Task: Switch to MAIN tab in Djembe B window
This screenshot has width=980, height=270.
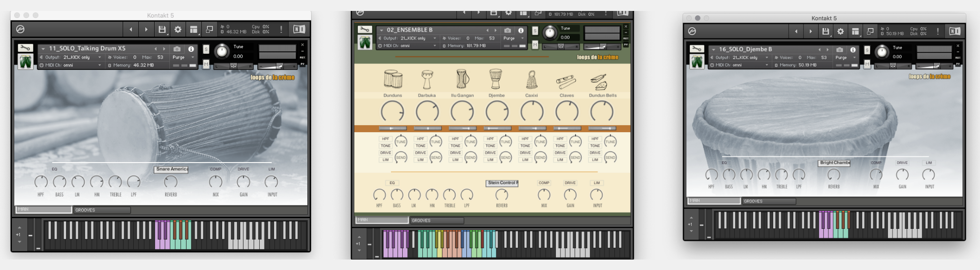Action: [714, 201]
